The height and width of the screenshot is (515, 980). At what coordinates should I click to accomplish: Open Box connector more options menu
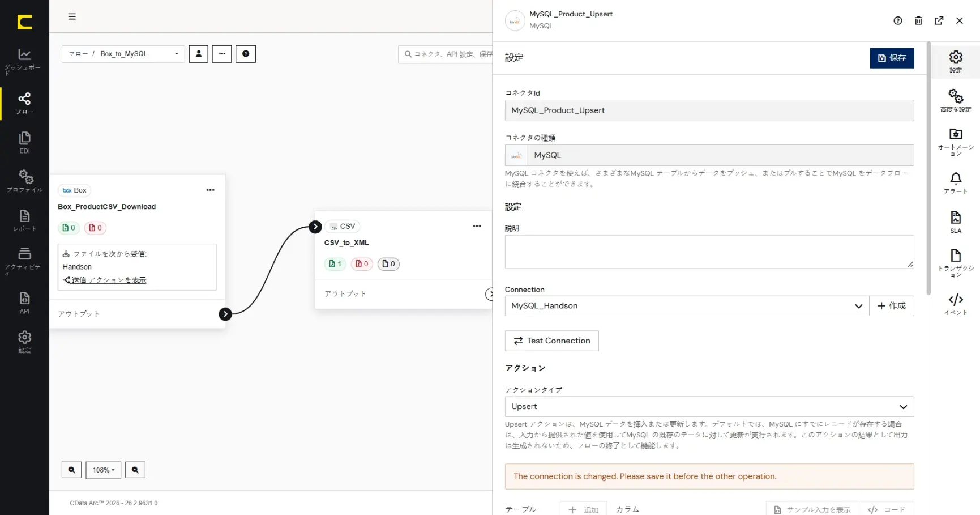tap(211, 190)
